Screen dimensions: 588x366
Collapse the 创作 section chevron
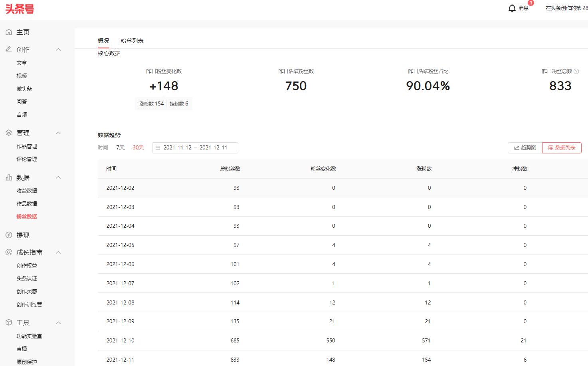[x=58, y=50]
